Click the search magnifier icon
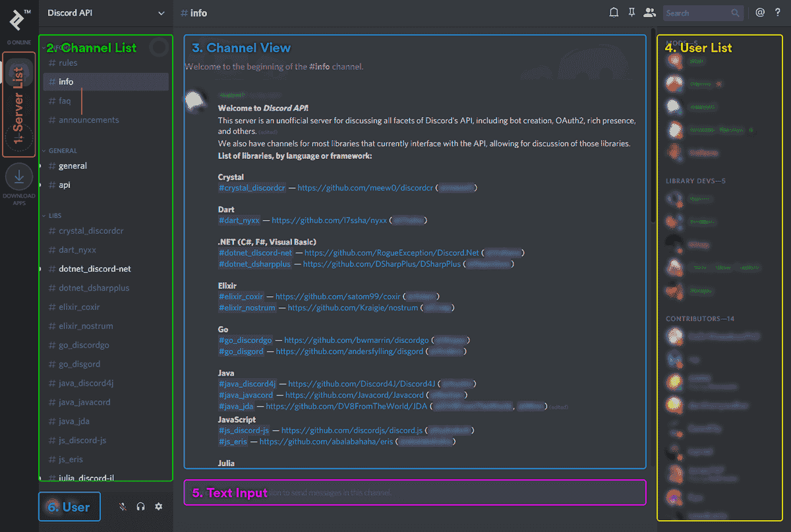 pos(735,13)
